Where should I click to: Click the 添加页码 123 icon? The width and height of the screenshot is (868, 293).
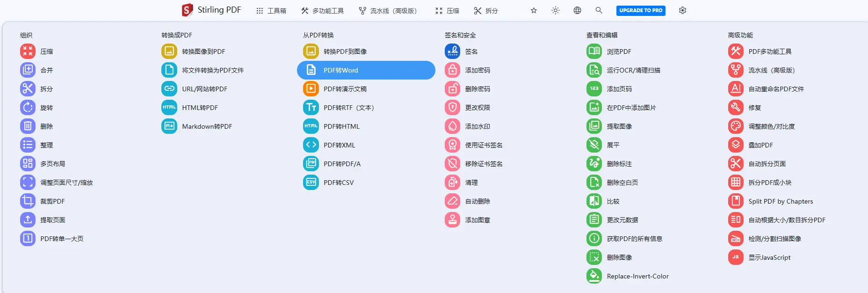point(594,89)
